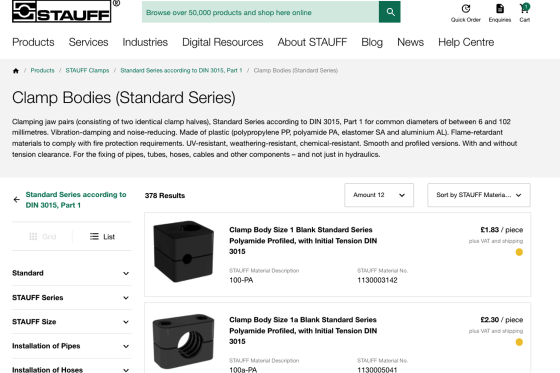The image size is (560, 373).
Task: Open the Products menu
Action: [x=33, y=42]
